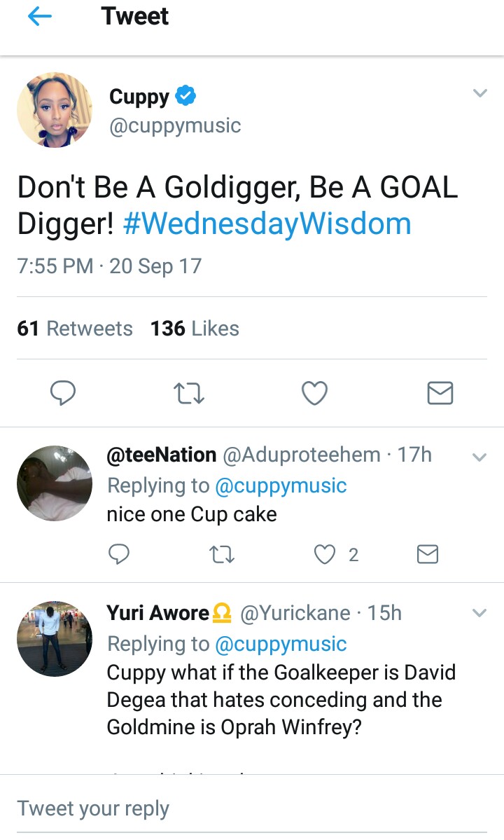Open @cuppymusic mention in Yuri's reply
The image size is (504, 840).
click(281, 644)
